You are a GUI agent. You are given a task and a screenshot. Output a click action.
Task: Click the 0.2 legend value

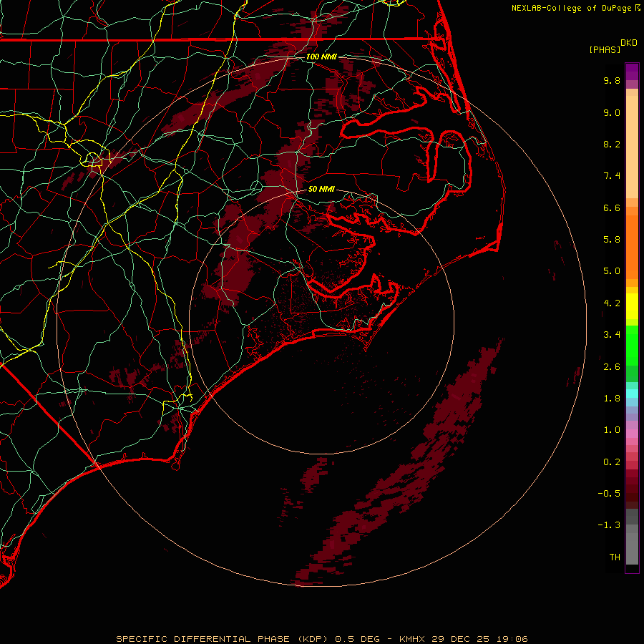click(612, 462)
